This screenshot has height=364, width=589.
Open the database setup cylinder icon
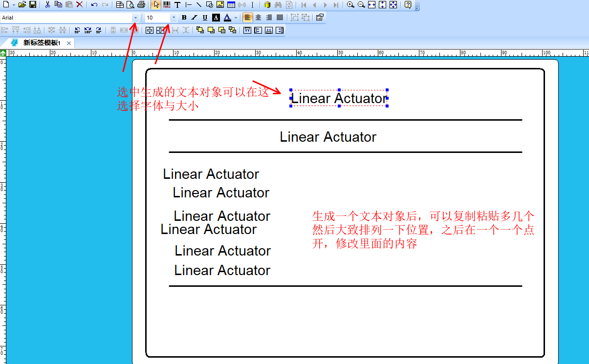(267, 5)
